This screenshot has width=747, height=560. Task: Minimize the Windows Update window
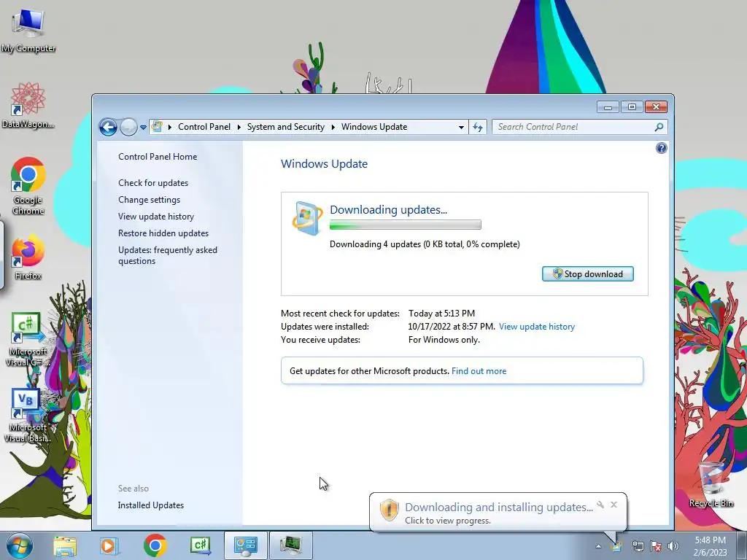click(608, 107)
